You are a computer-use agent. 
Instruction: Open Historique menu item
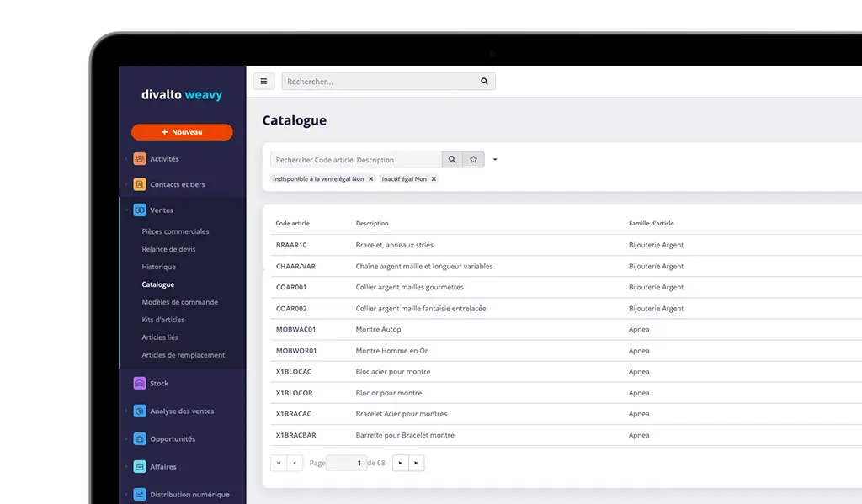pyautogui.click(x=159, y=267)
